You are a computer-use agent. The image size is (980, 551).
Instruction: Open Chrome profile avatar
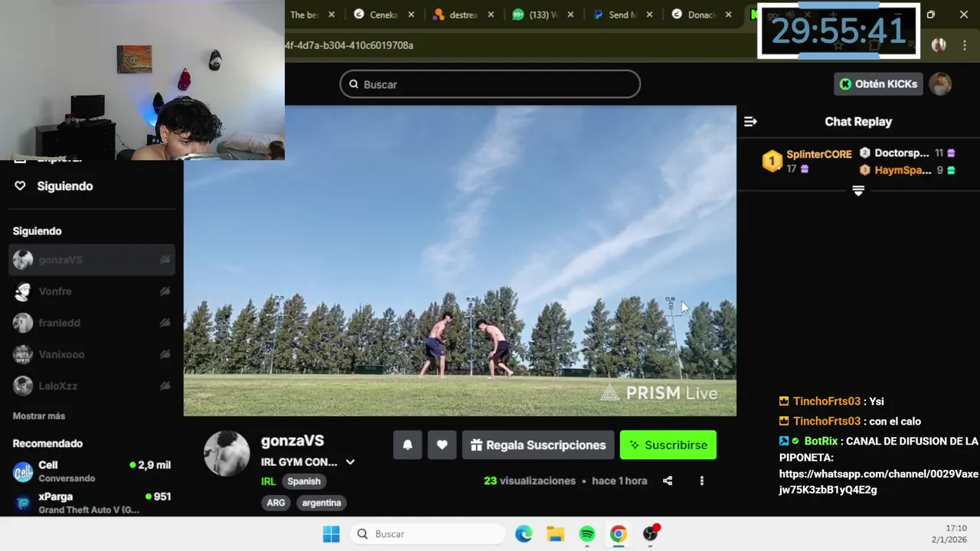[x=939, y=45]
